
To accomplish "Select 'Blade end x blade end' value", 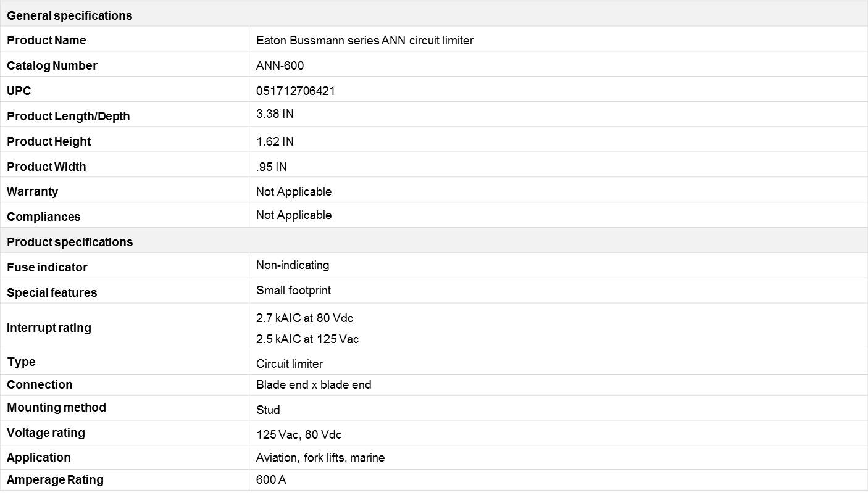I will 314,385.
